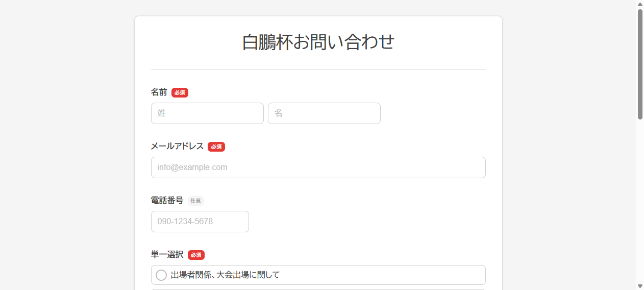Screen dimensions: 644x290
Task: Click the vertical scrollbar thumb
Action: tap(640, 64)
